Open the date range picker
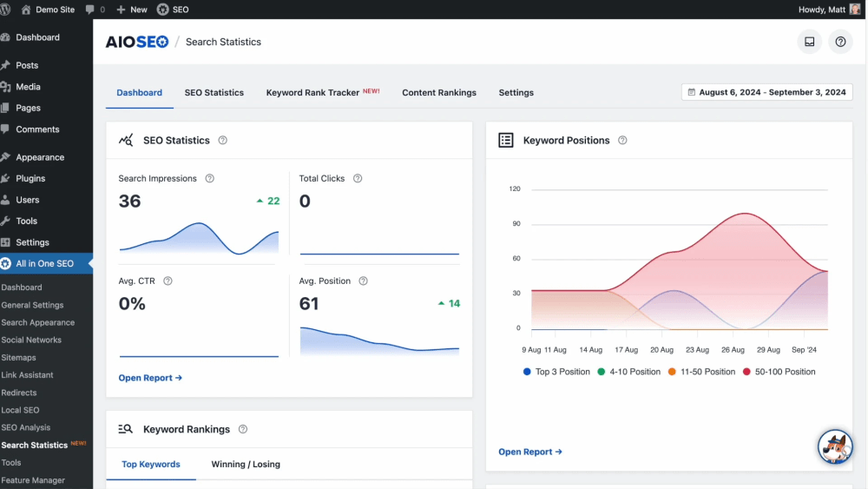 tap(766, 92)
